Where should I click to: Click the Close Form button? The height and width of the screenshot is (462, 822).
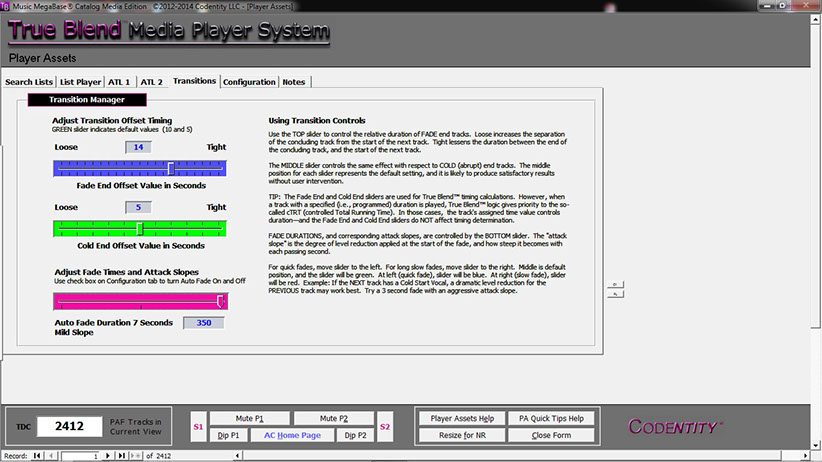[551, 436]
